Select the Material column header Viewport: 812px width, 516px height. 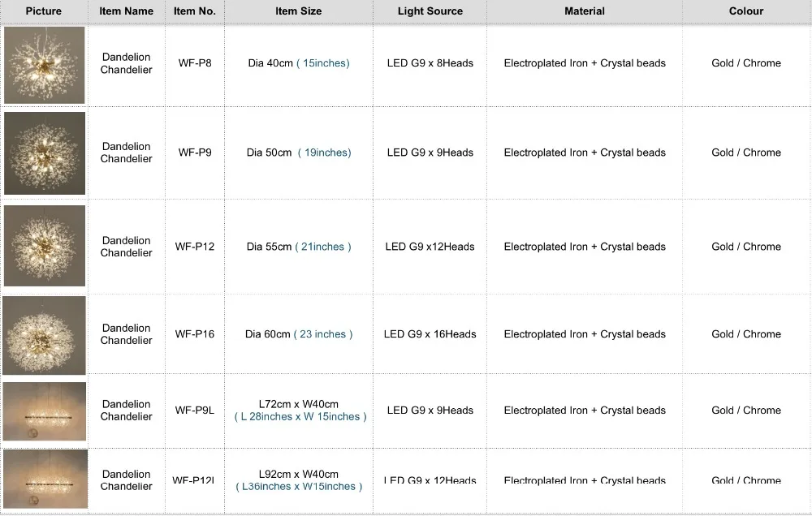pos(585,11)
